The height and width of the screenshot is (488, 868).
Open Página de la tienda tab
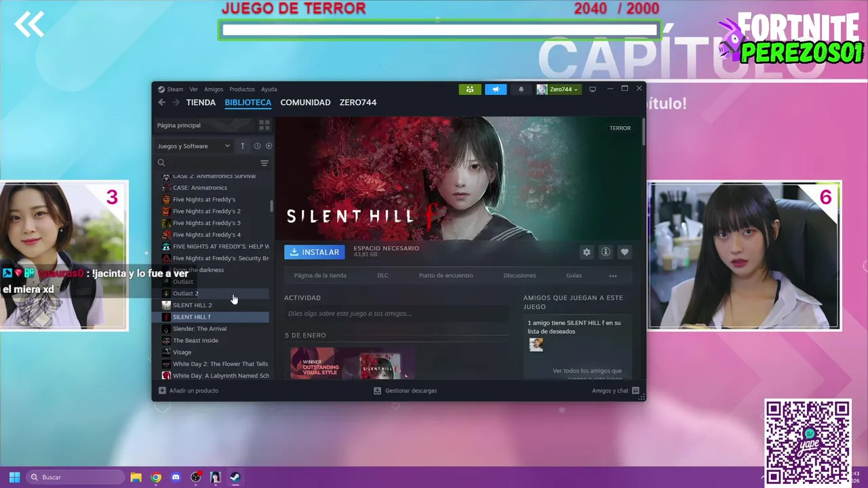point(320,276)
